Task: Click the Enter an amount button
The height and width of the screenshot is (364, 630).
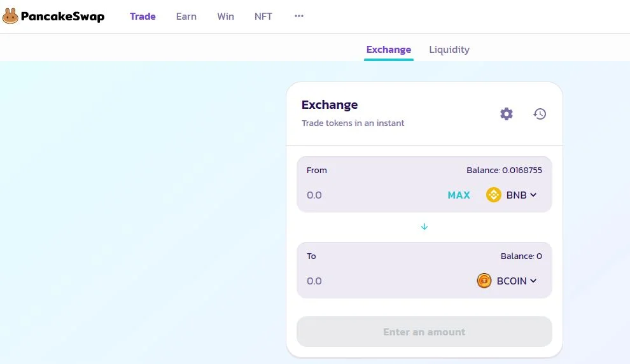Action: click(x=424, y=332)
